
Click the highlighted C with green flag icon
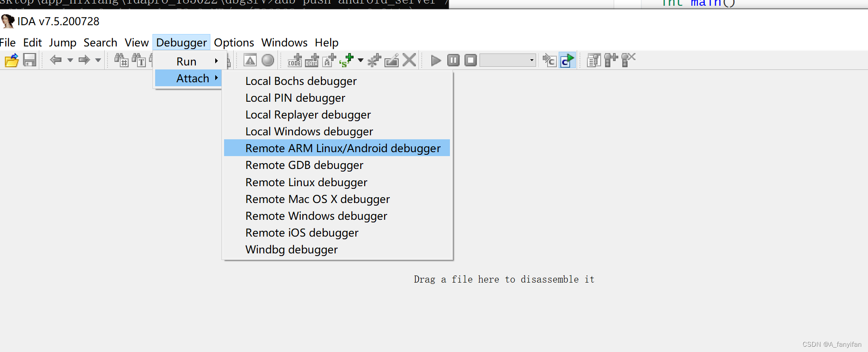[567, 60]
